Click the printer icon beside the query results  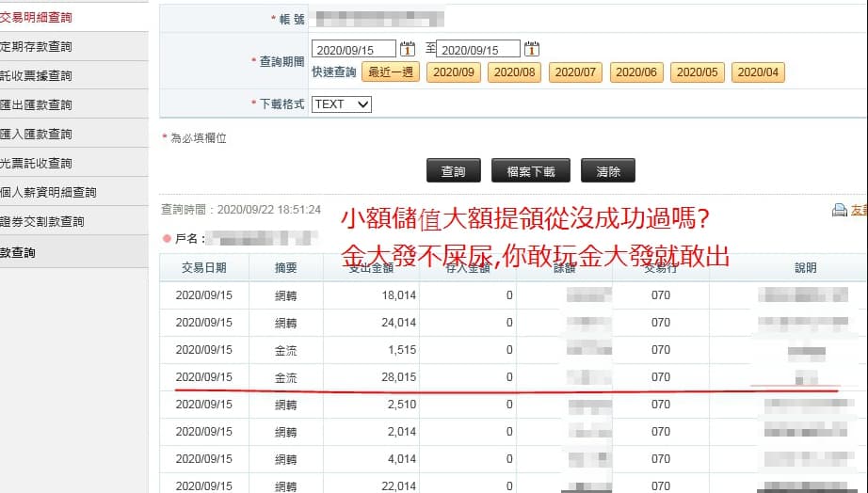pyautogui.click(x=840, y=211)
